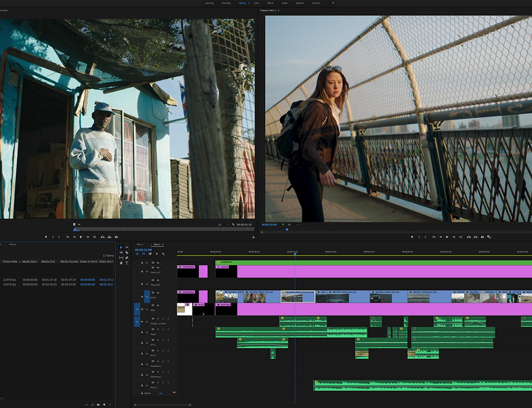The width and height of the screenshot is (532, 408).
Task: Open Editing workspace menu icon
Action: point(249,3)
